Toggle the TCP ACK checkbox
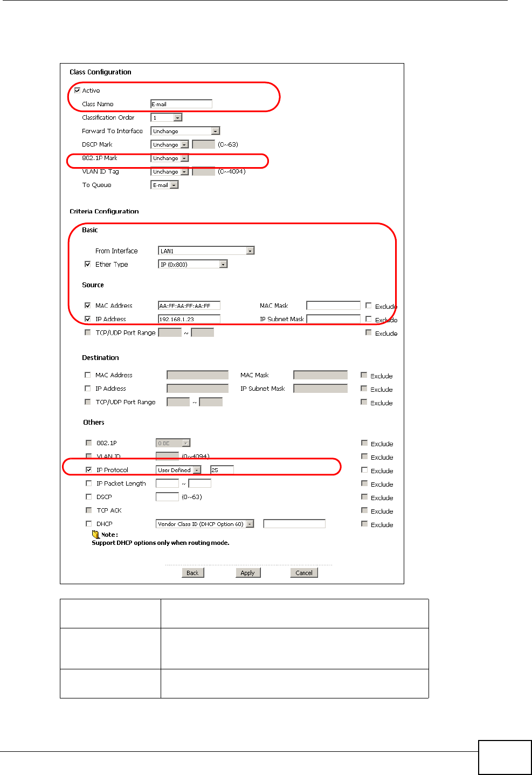This screenshot has height=775, width=532. click(89, 510)
